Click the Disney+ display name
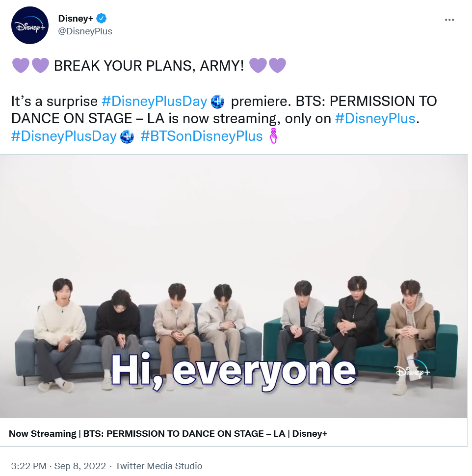The image size is (472, 476). [76, 19]
